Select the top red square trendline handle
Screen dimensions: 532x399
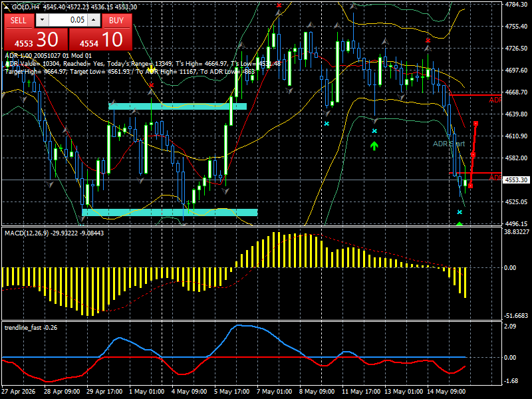(476, 124)
